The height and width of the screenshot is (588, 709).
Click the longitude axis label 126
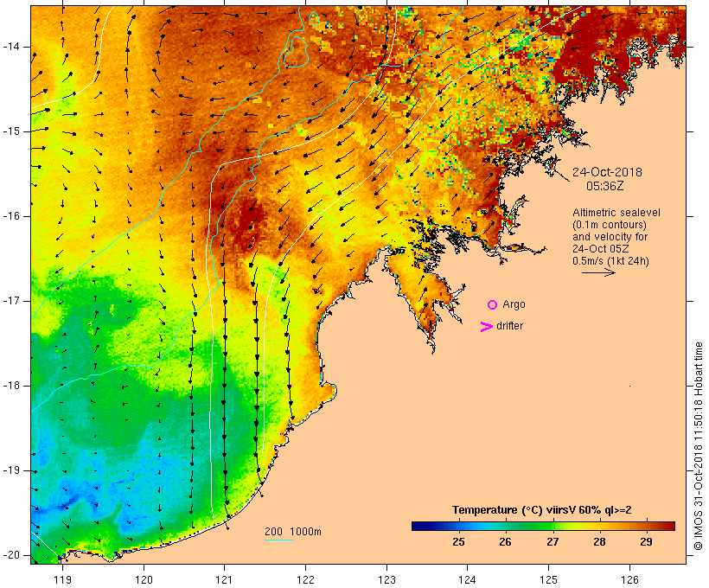(629, 580)
